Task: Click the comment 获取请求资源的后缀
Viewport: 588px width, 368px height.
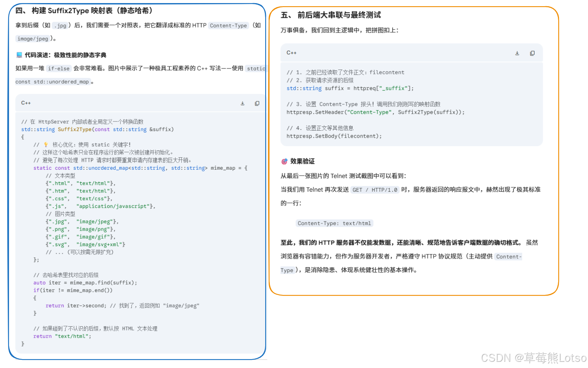Action: 320,80
